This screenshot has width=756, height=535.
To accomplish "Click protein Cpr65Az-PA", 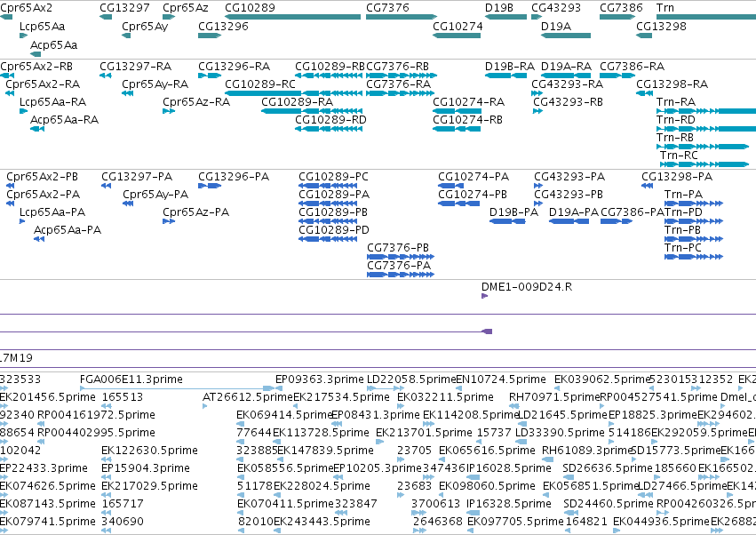I will 195,212.
